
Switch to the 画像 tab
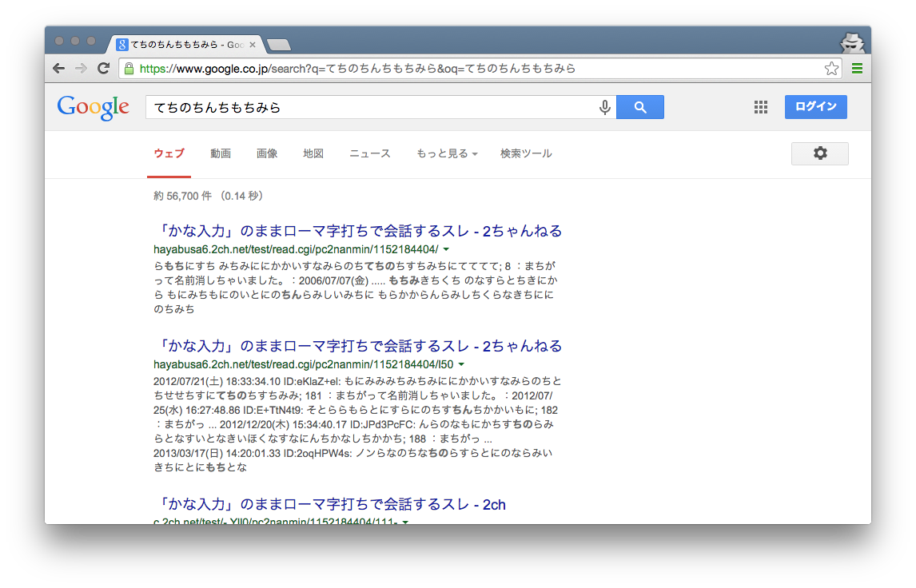(x=267, y=153)
